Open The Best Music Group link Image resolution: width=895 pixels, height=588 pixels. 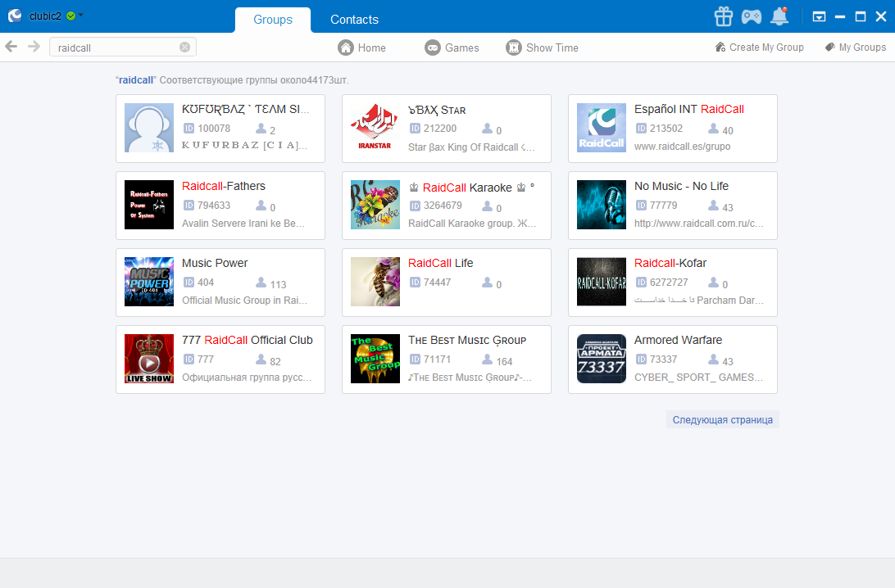click(x=467, y=340)
